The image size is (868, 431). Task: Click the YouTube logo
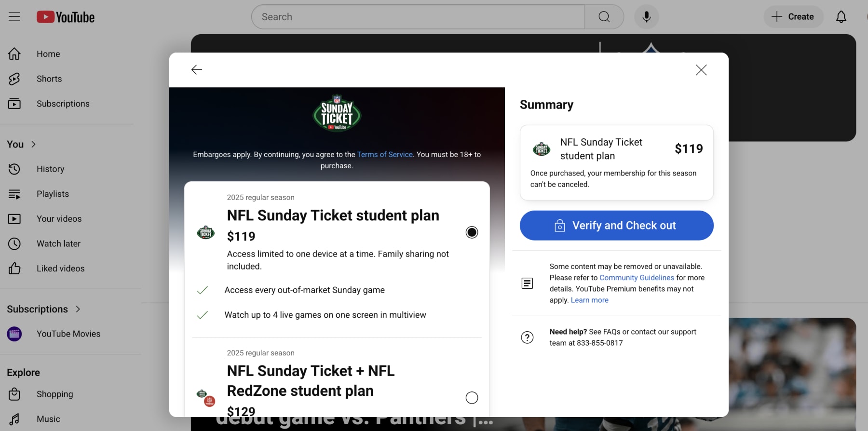(66, 17)
